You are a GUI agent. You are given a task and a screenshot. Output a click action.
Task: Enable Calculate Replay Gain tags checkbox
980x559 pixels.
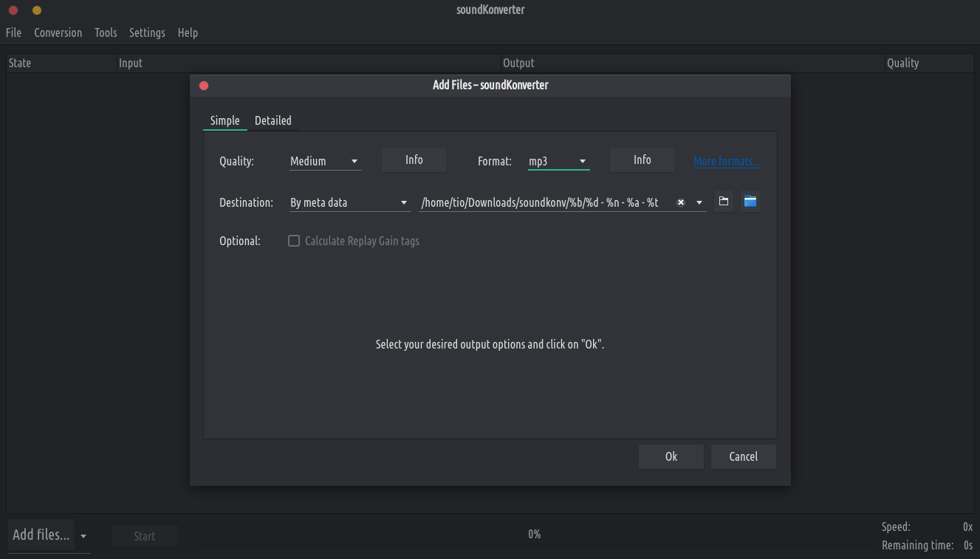coord(294,241)
